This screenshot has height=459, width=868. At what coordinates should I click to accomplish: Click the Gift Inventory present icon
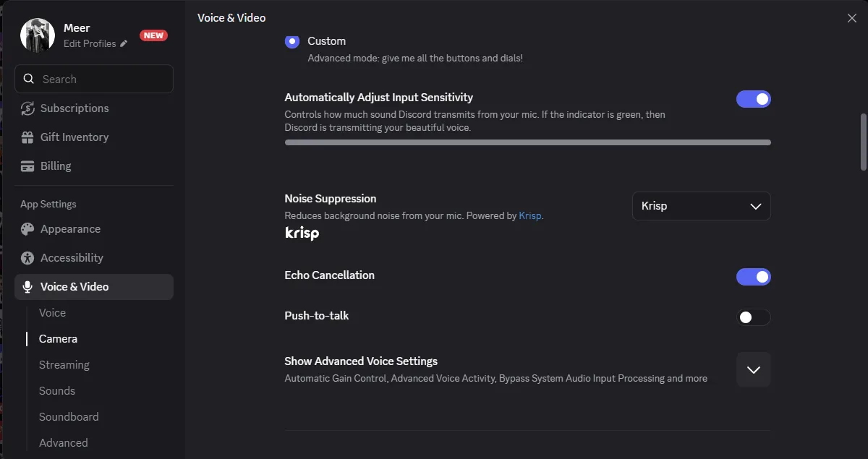point(27,137)
